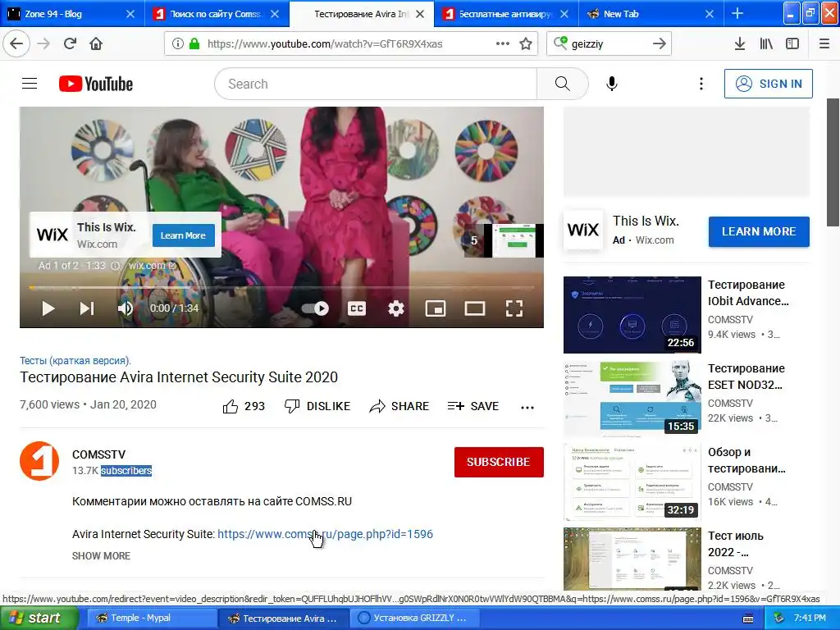Open the downloads arrow in toolbar
Viewport: 840px width, 630px height.
(x=739, y=43)
